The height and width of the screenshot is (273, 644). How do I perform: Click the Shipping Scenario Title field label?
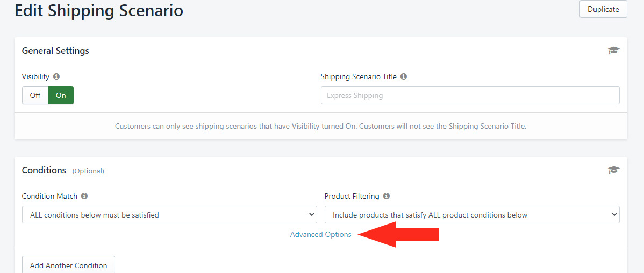(359, 76)
